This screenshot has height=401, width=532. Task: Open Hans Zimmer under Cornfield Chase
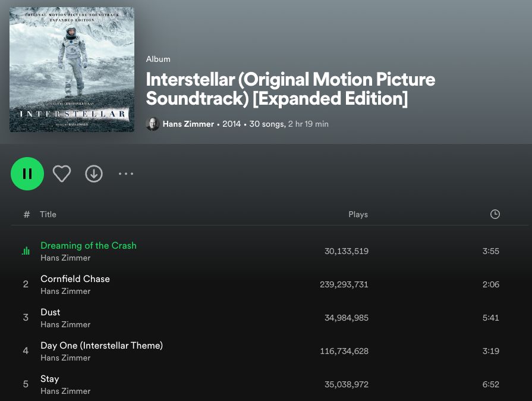65,291
